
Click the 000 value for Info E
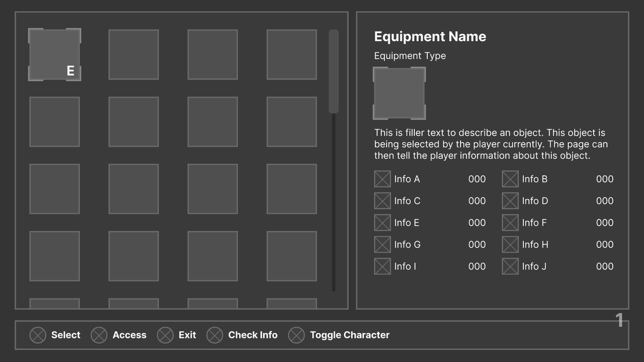click(477, 223)
